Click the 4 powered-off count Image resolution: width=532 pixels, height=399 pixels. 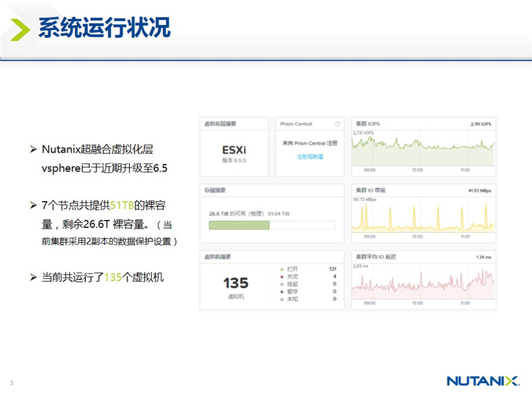[x=335, y=276]
